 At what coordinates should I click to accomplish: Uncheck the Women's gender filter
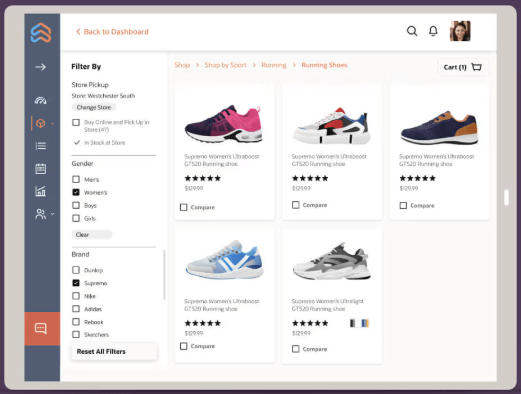76,192
